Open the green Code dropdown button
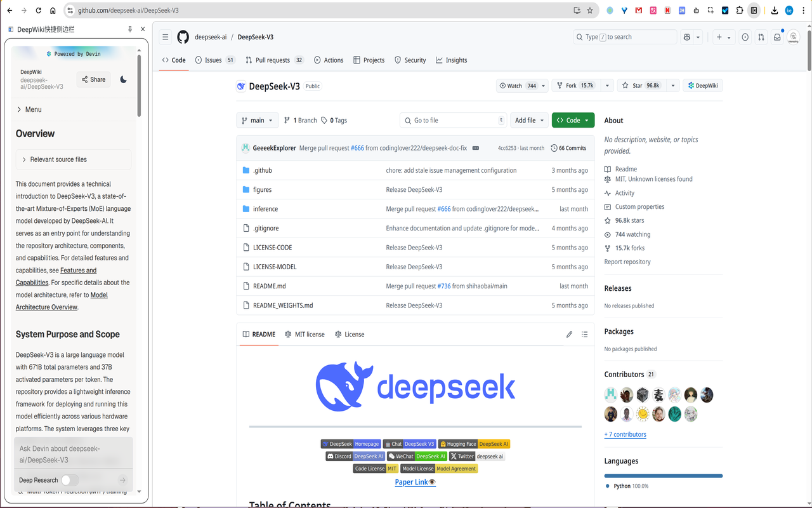This screenshot has height=508, width=812. point(573,120)
